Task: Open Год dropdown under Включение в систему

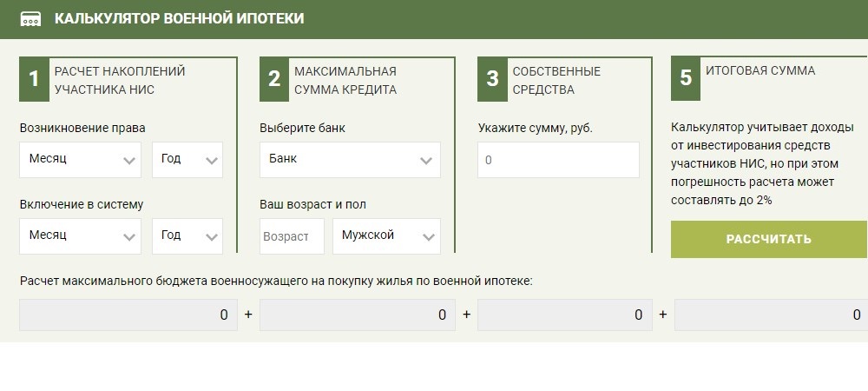Action: pos(187,236)
